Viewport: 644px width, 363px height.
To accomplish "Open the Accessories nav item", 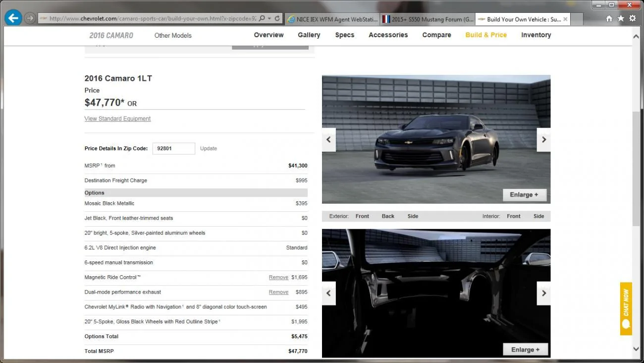I will coord(388,35).
